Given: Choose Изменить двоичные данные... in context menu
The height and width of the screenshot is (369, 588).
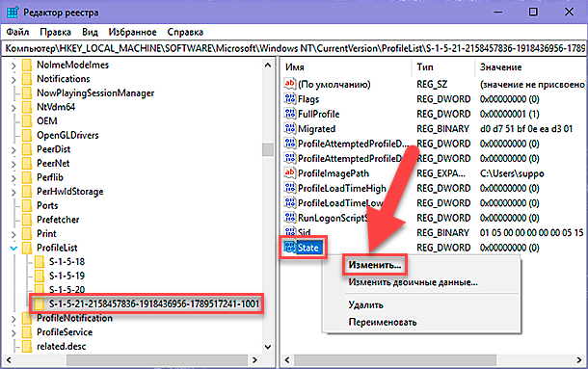Looking at the screenshot, I should tap(414, 282).
